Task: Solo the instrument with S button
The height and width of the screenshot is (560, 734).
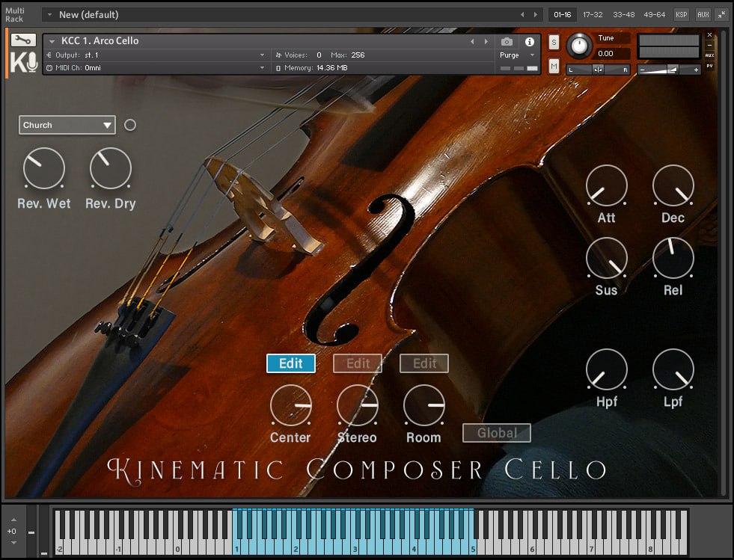Action: [x=554, y=42]
